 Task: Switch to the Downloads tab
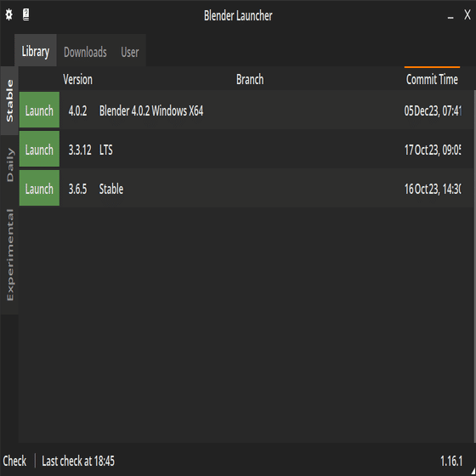click(x=85, y=52)
